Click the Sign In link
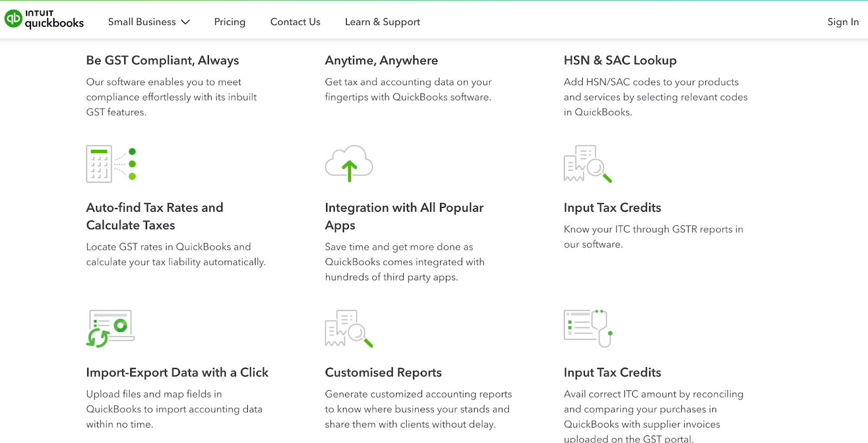 843,22
